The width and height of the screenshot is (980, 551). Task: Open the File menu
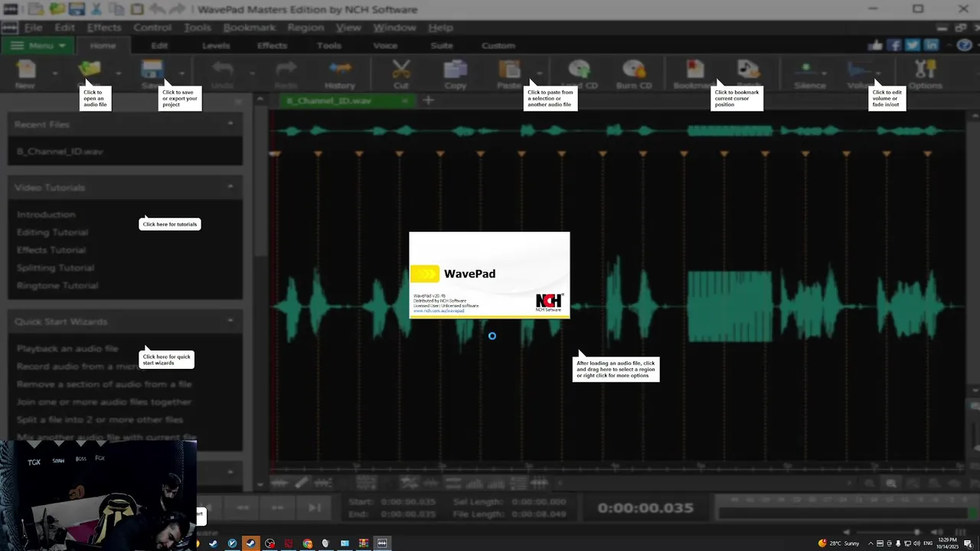(33, 28)
